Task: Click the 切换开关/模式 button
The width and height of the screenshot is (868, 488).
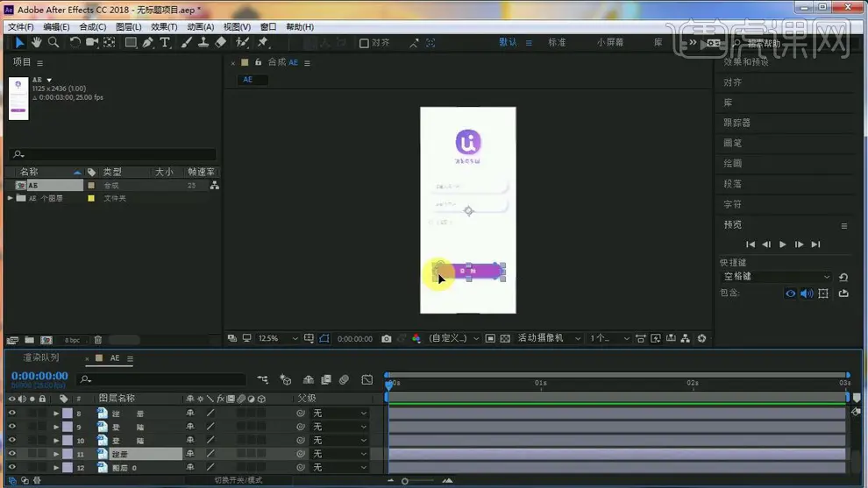Action: [x=238, y=480]
